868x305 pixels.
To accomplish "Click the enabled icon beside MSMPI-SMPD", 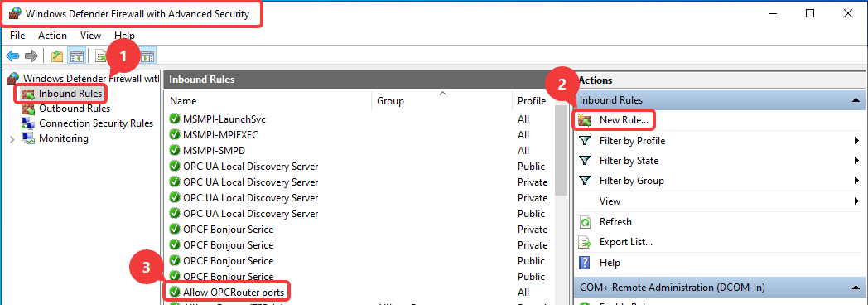I will (x=175, y=151).
